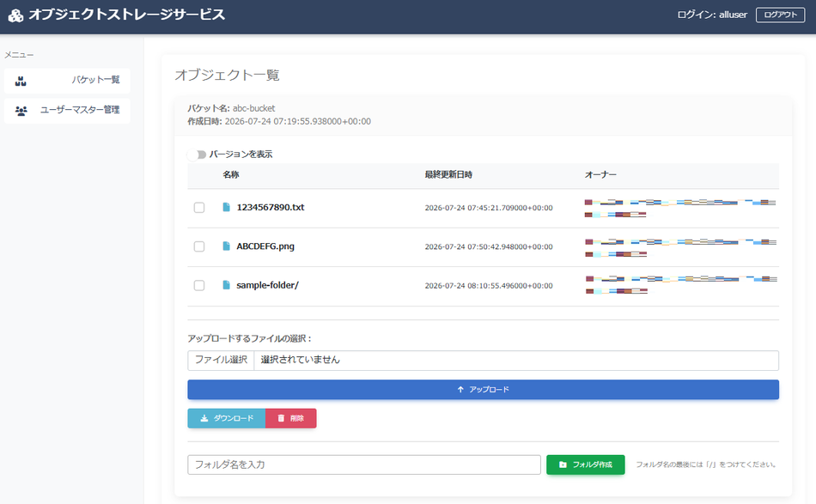Screen dimensions: 816x504
Task: Click timestamp 2026-07-24 08:10:55.496000+00:00
Action: pos(489,286)
